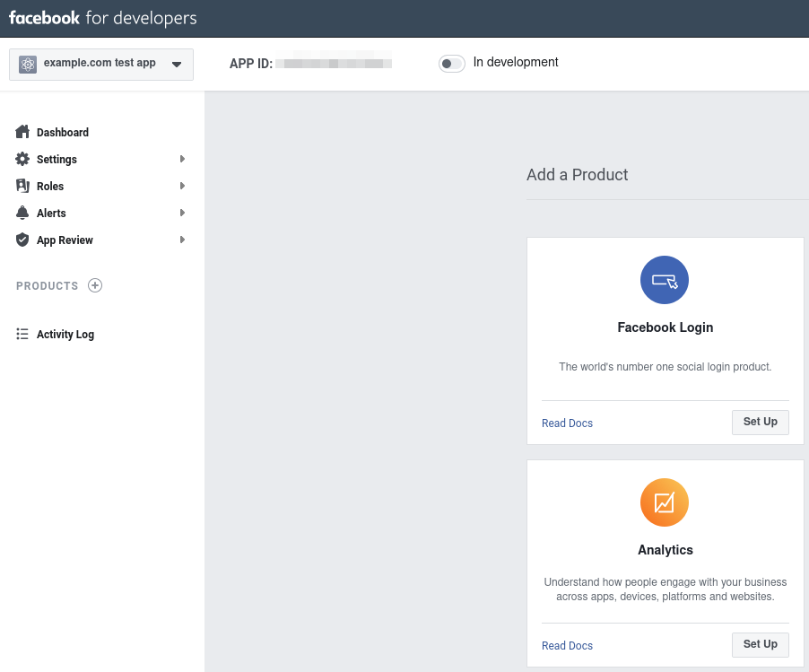Click the Dashboard house icon
The width and height of the screenshot is (809, 672).
click(x=22, y=132)
